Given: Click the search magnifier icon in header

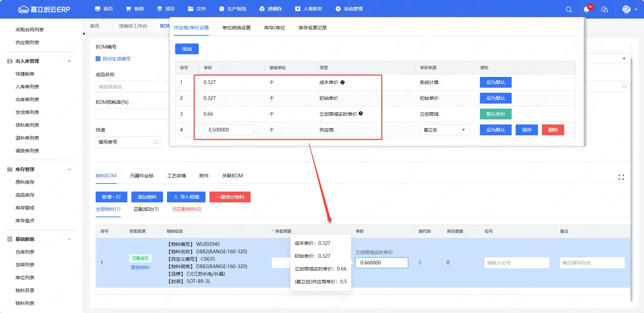Looking at the screenshot, I should click(569, 9).
